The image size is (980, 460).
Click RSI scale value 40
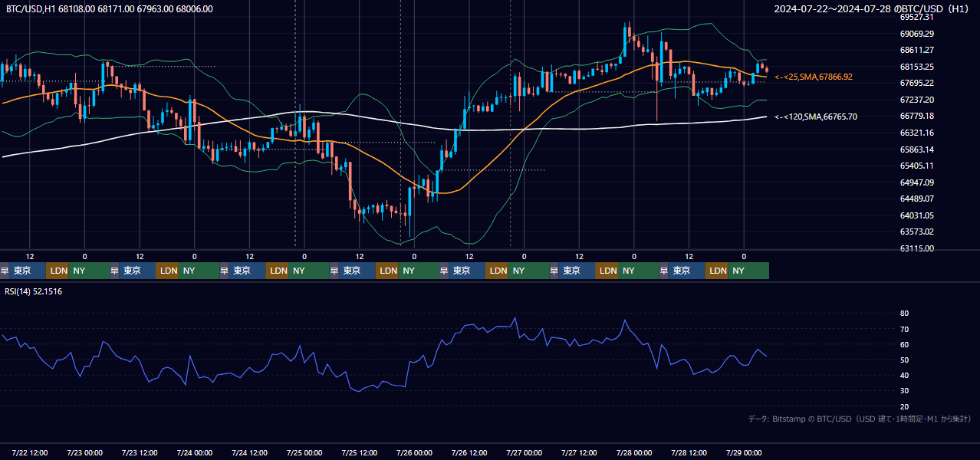pos(904,376)
